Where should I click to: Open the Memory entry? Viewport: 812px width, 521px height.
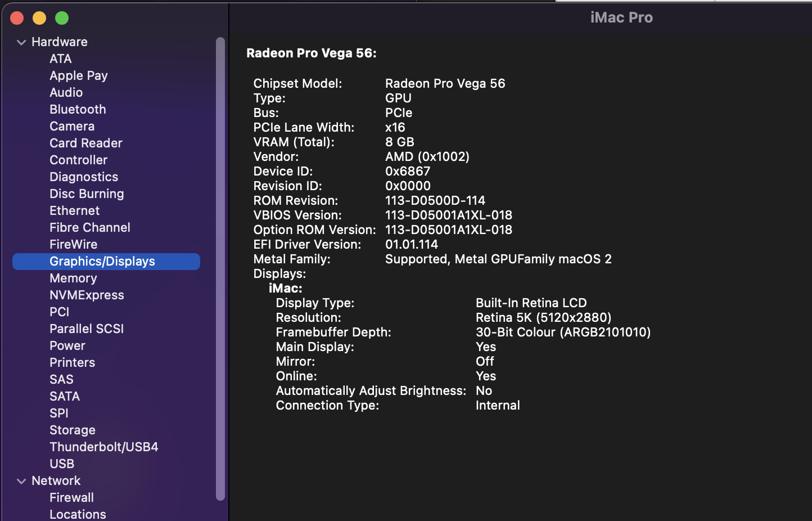(x=73, y=278)
